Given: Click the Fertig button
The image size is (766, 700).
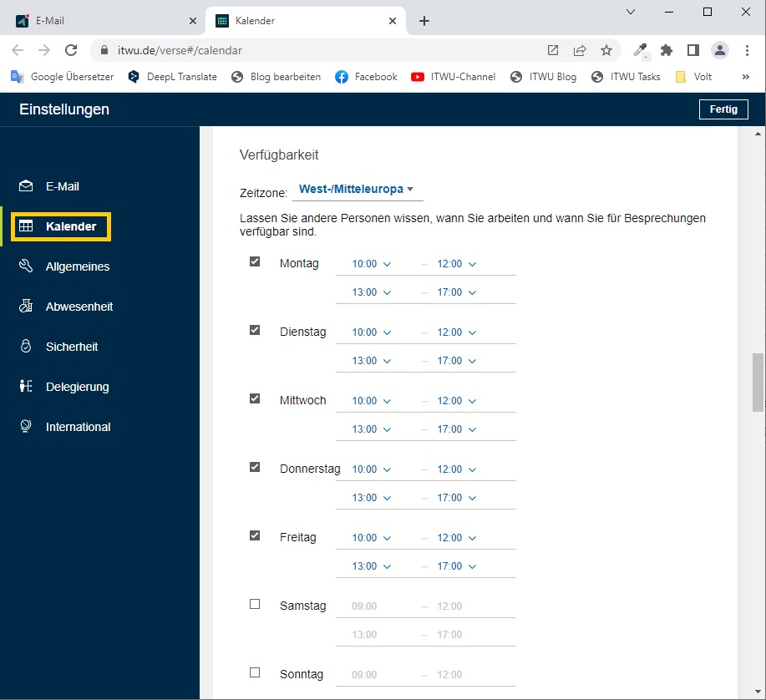Looking at the screenshot, I should 723,109.
